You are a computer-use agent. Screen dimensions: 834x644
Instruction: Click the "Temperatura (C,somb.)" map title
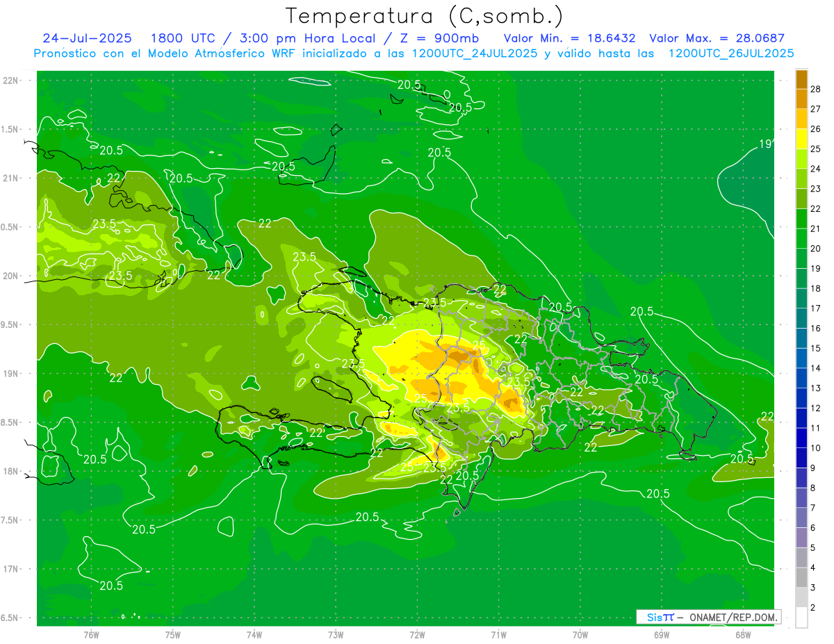tap(424, 16)
